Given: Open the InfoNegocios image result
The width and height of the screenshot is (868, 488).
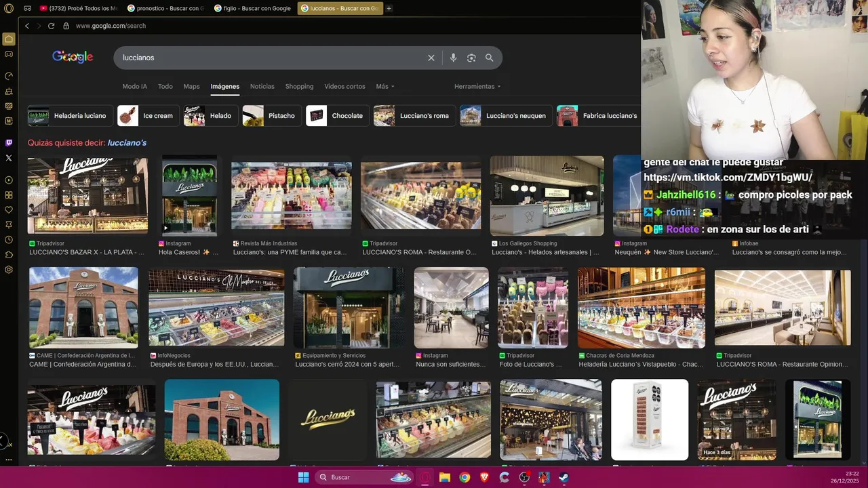Looking at the screenshot, I should click(x=216, y=308).
